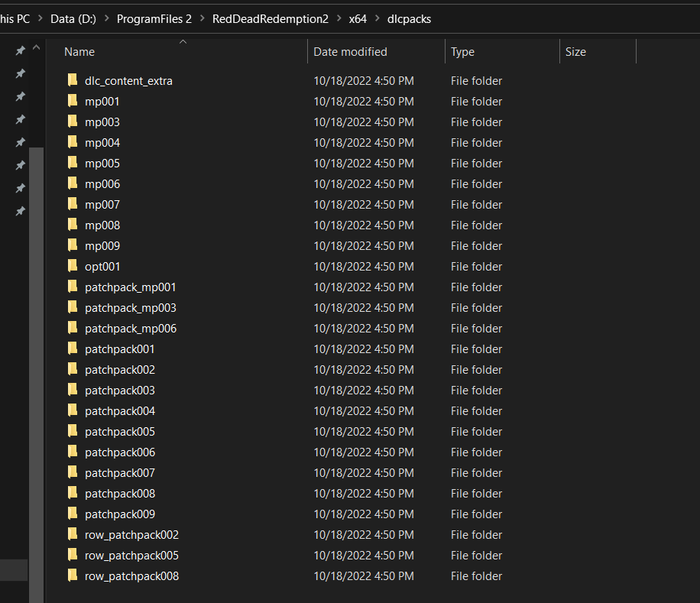Select the dlcpacks breadcrumb segment

point(409,19)
